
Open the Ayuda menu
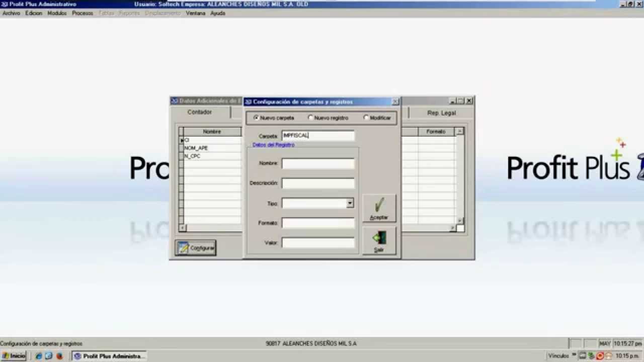tap(218, 13)
